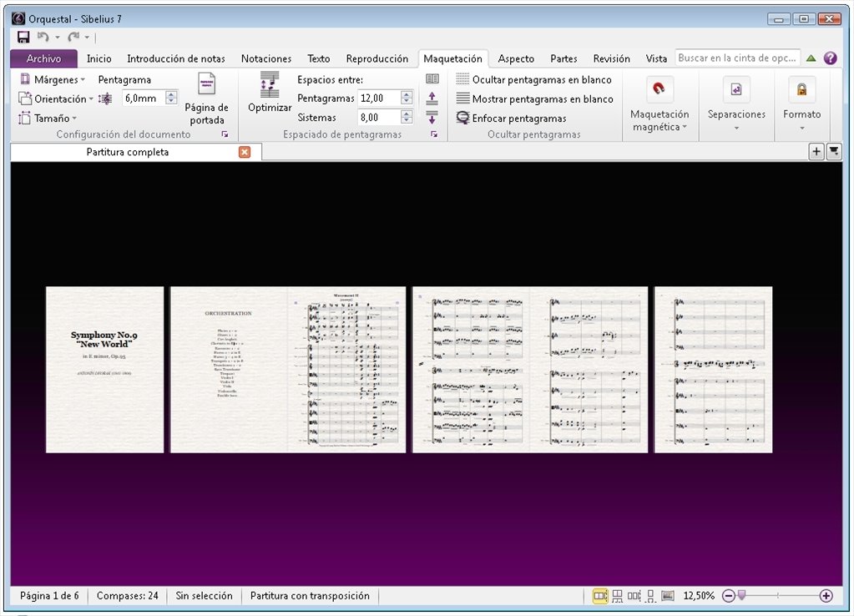Open the tab list menu button

pyautogui.click(x=834, y=151)
